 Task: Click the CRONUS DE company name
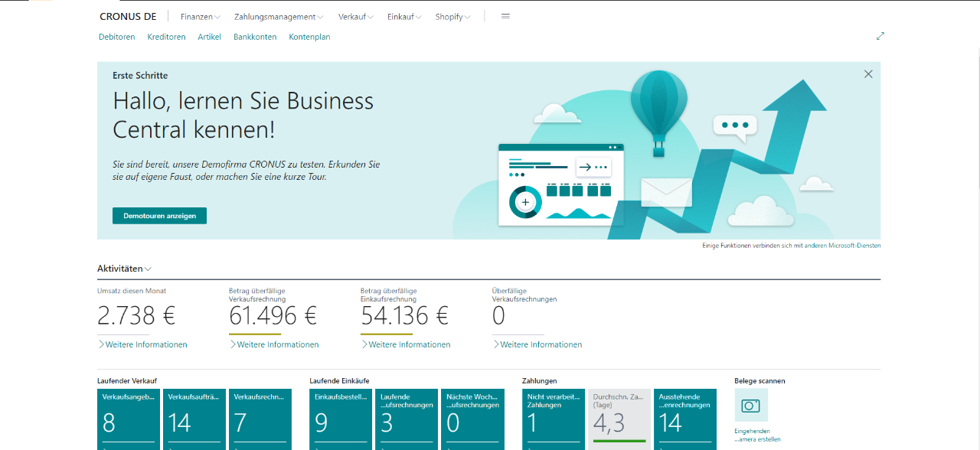click(128, 17)
